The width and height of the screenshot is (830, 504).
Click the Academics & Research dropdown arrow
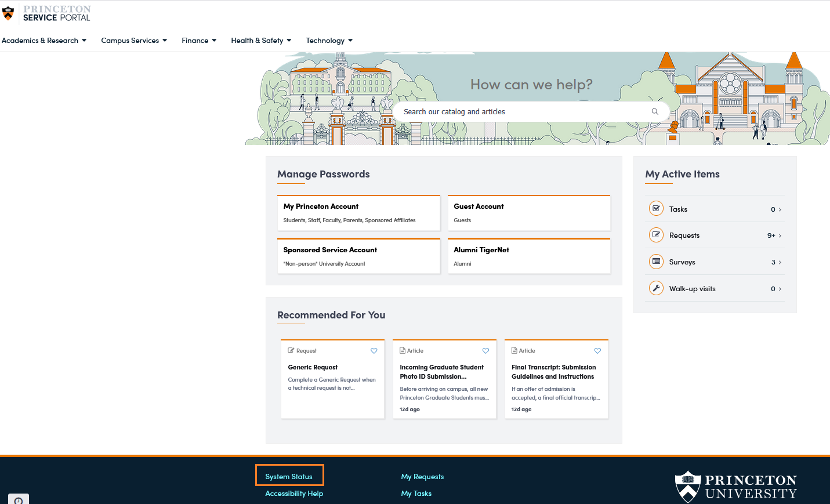point(84,40)
